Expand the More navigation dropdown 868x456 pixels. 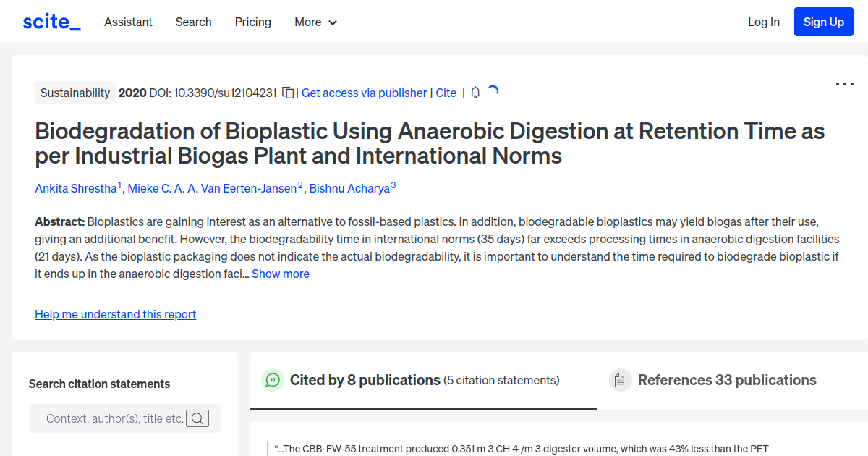[x=315, y=22]
